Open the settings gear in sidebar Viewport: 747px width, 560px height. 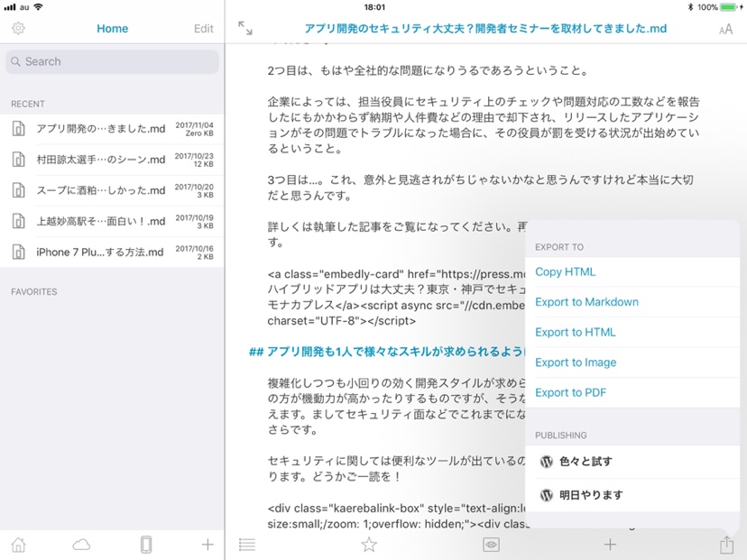click(18, 28)
